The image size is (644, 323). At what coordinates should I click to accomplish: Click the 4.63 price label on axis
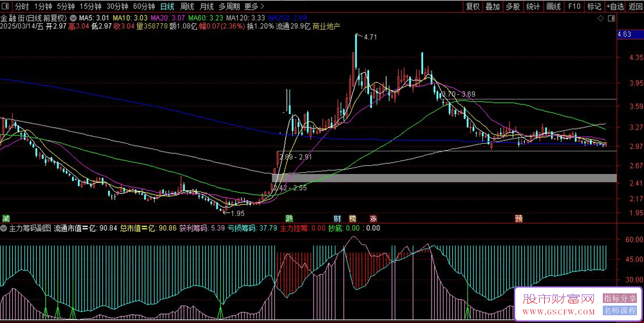625,34
